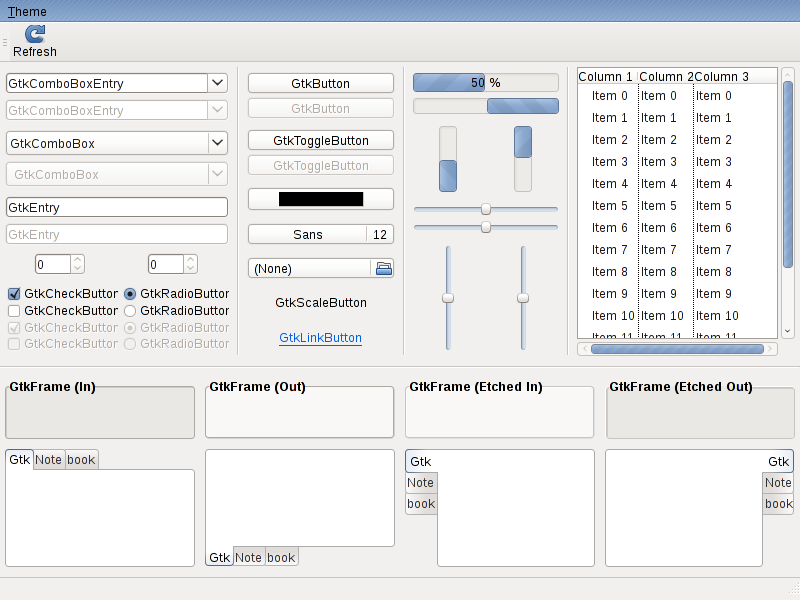Viewport: 800px width, 600px height.
Task: Click the left spin button number field
Action: coord(53,264)
